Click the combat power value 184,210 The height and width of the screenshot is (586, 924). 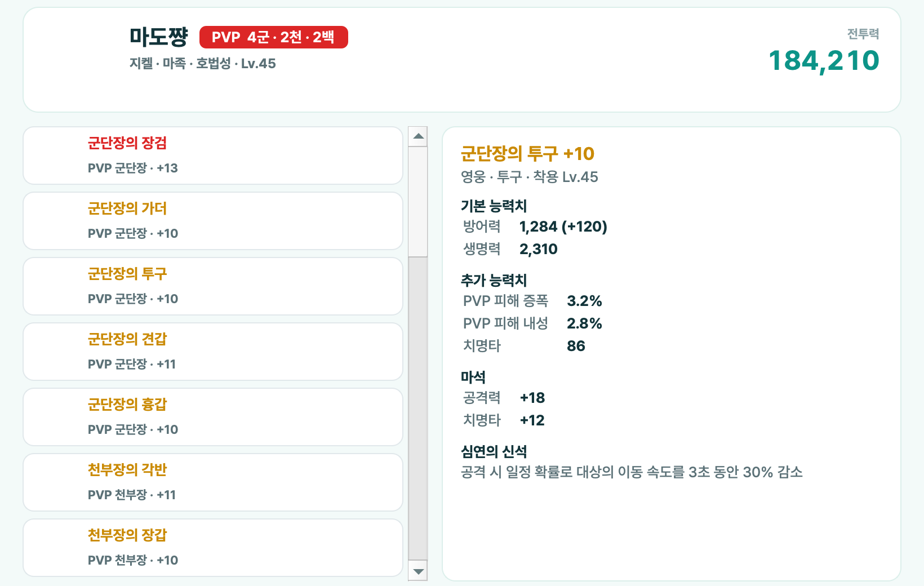(824, 61)
